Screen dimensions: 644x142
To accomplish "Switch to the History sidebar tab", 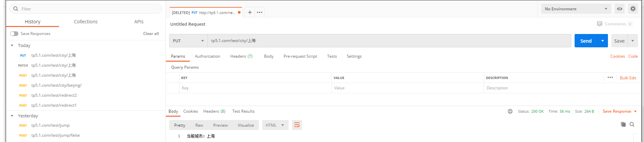I will [32, 22].
